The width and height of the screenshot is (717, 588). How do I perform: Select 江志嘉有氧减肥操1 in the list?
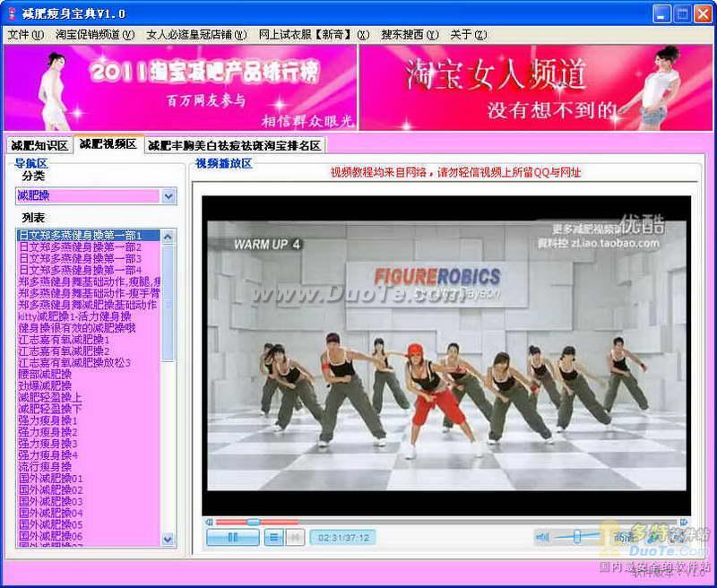coord(88,340)
